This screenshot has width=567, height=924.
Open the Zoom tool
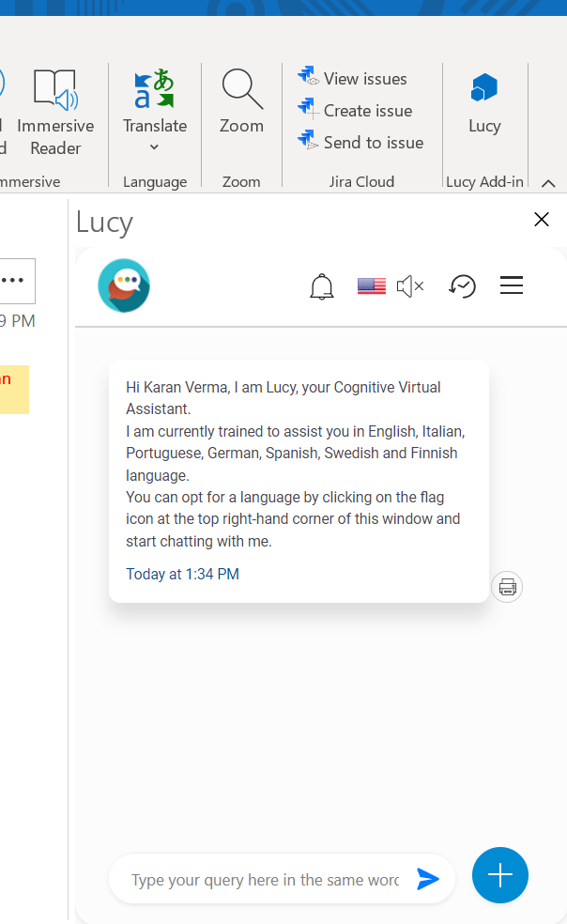(241, 100)
